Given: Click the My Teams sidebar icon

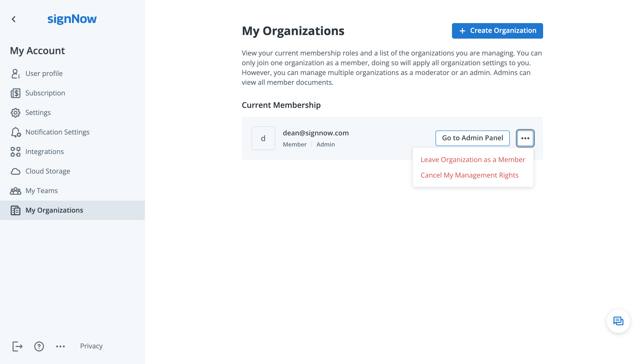Looking at the screenshot, I should [15, 191].
